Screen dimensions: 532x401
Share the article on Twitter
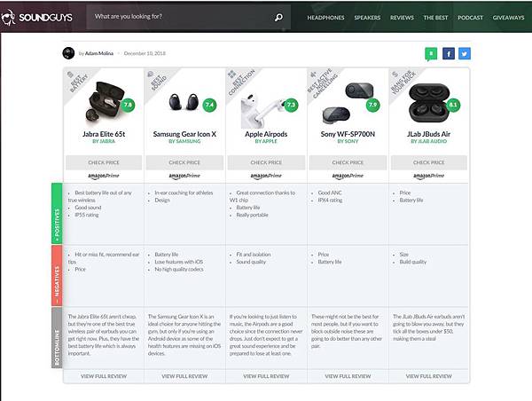[x=465, y=53]
